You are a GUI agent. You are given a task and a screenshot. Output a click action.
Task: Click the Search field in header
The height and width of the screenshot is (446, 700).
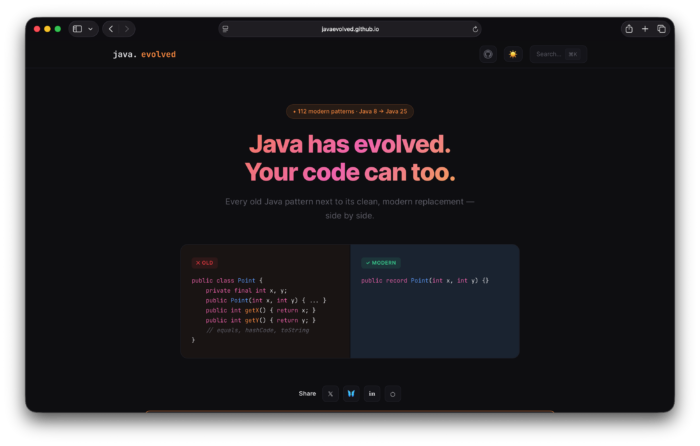click(x=558, y=54)
